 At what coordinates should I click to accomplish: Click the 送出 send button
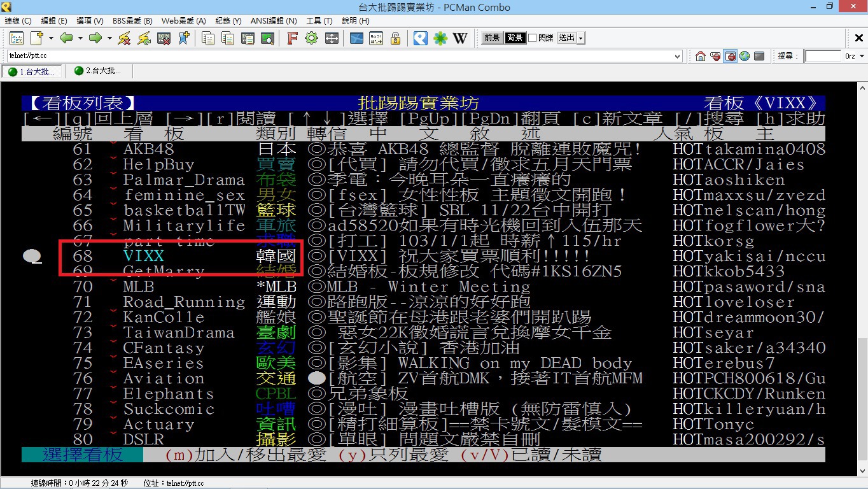point(566,38)
